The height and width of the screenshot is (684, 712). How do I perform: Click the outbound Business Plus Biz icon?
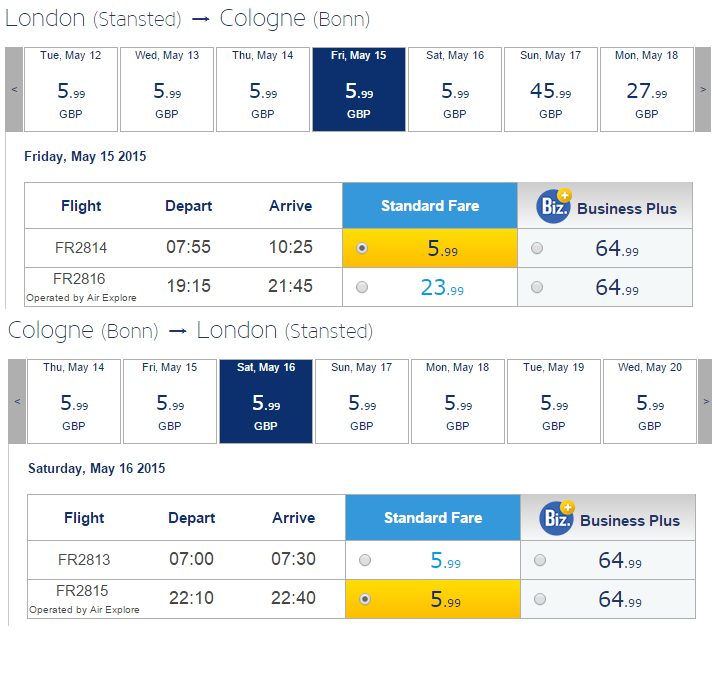[554, 206]
